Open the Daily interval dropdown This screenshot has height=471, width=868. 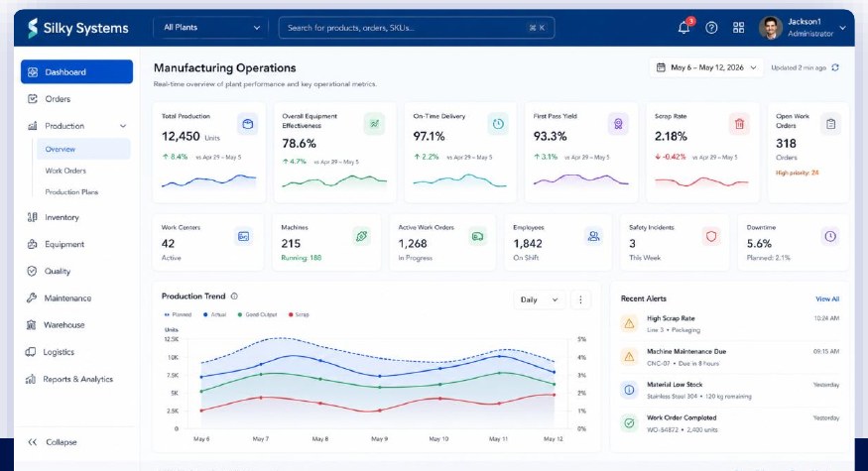[x=540, y=300]
